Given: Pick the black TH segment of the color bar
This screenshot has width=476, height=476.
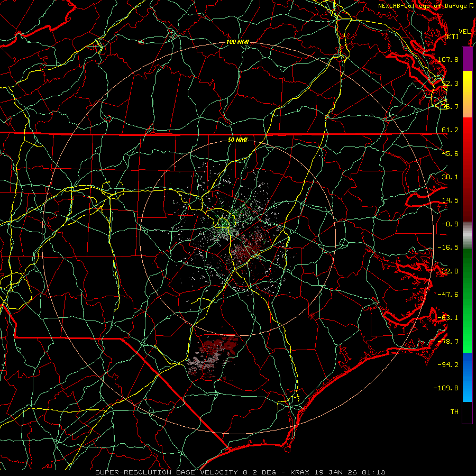Looking at the screenshot, I should coord(467,412).
